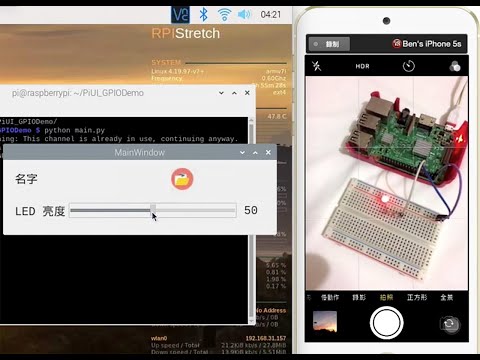The width and height of the screenshot is (480, 360).
Task: Minimize the terminal window with down chevron
Action: pos(221,93)
